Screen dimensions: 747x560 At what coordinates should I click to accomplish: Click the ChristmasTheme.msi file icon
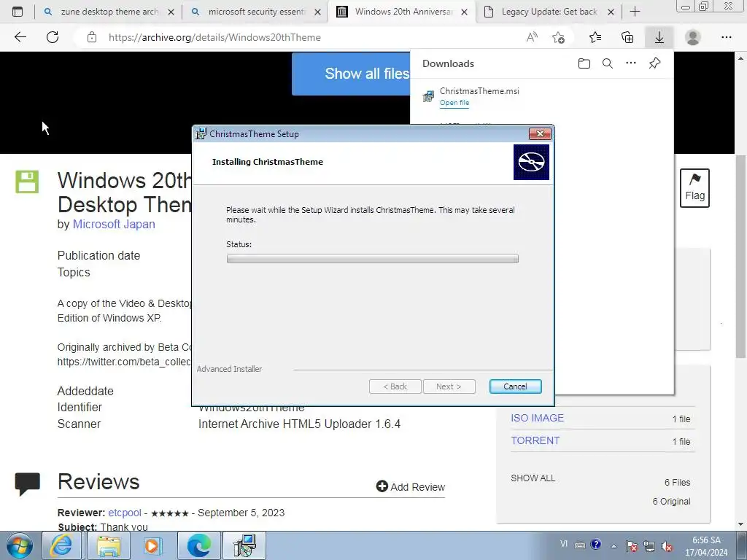[428, 96]
